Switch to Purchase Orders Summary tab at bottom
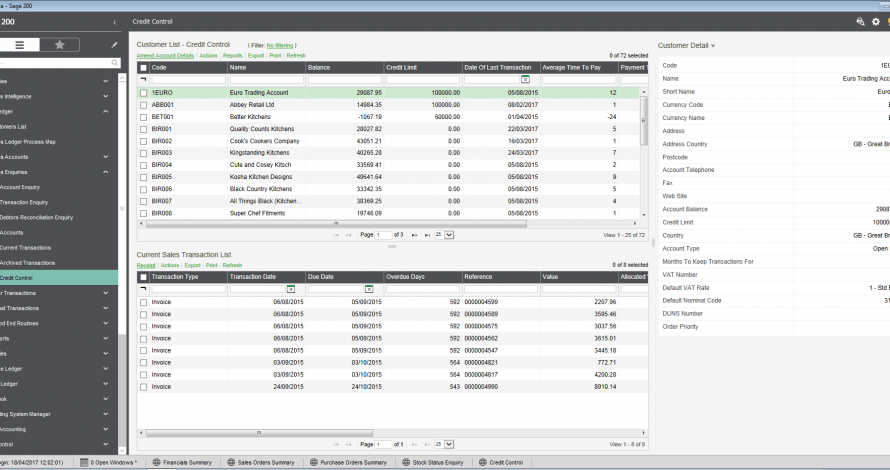The width and height of the screenshot is (890, 470). pyautogui.click(x=348, y=463)
